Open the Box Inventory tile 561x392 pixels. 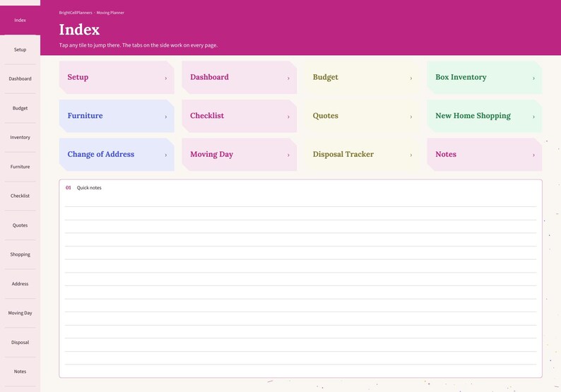click(x=485, y=77)
